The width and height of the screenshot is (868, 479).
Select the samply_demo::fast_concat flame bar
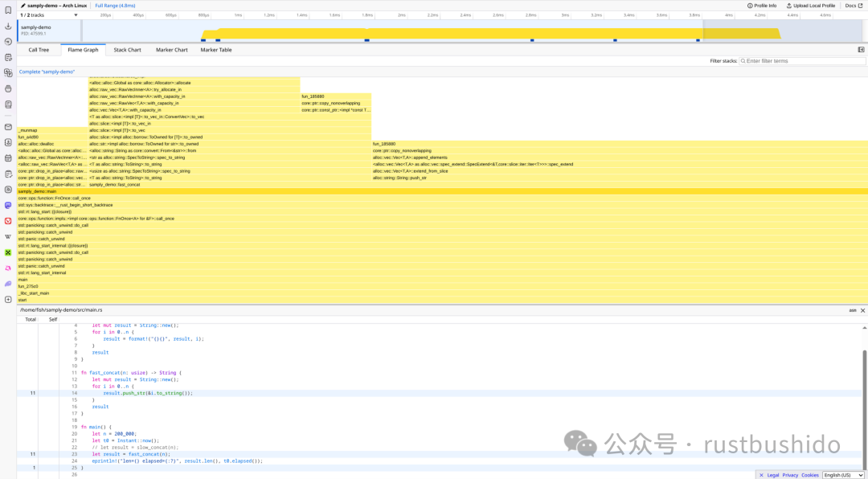tap(477, 184)
